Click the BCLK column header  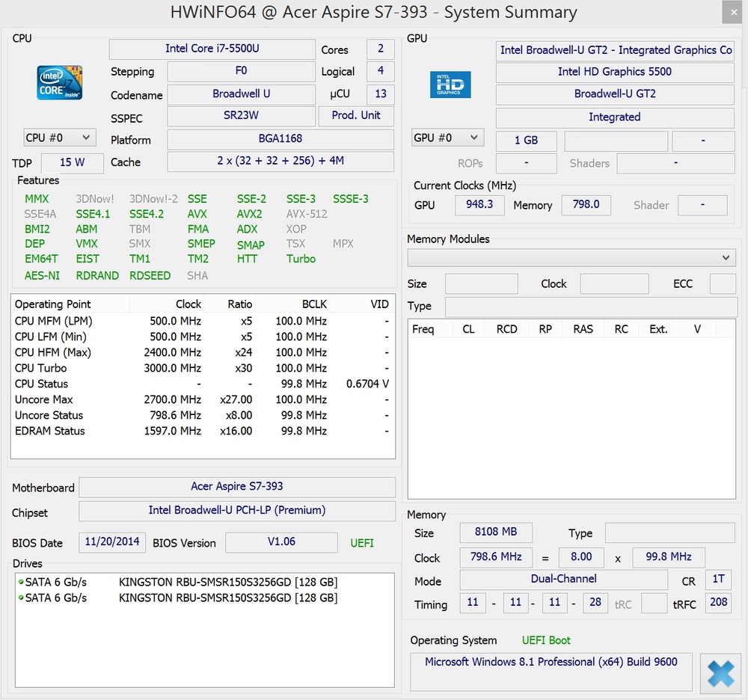tap(293, 304)
